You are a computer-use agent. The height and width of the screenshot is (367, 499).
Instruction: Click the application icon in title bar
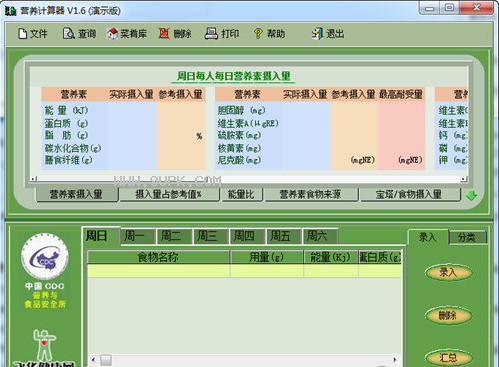[10, 11]
